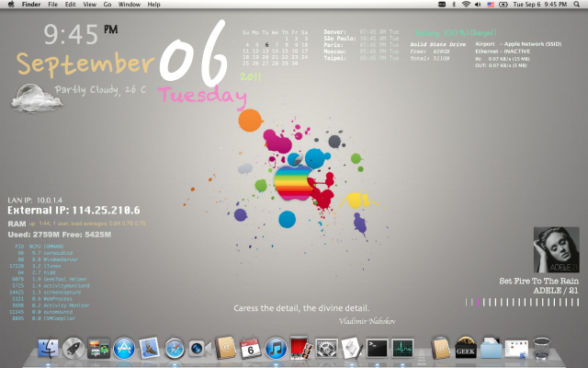
Task: Open the Window menu
Action: [x=130, y=5]
